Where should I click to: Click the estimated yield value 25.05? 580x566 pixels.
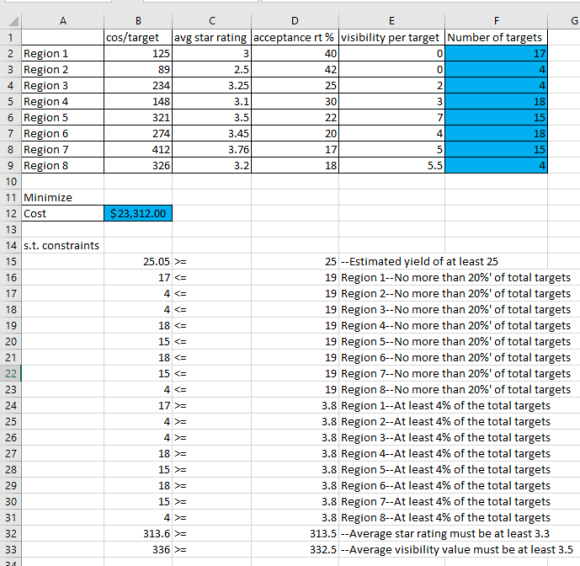pyautogui.click(x=138, y=262)
